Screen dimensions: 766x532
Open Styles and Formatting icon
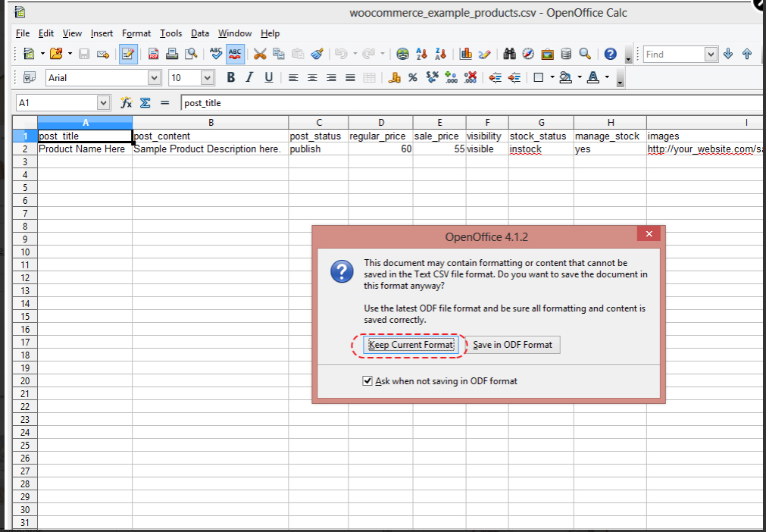30,77
